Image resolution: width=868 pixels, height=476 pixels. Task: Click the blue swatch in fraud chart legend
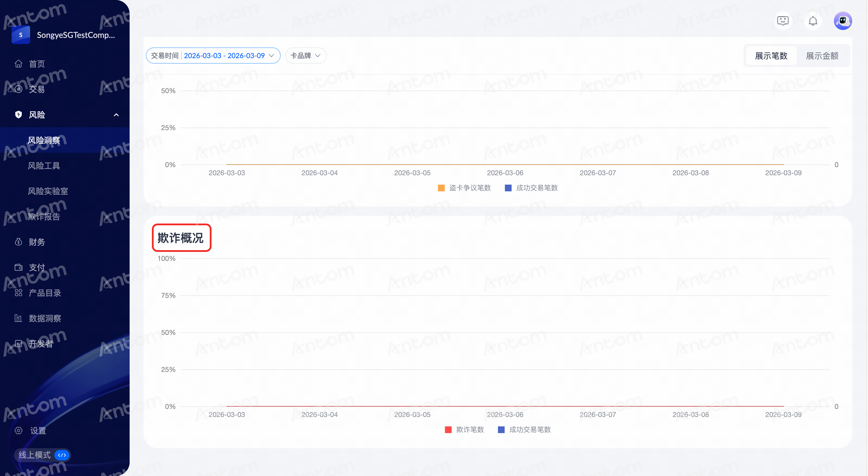tap(501, 429)
